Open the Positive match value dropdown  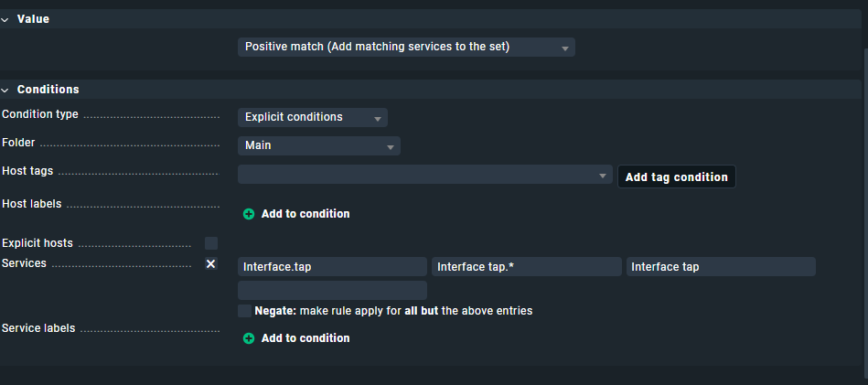pos(406,47)
